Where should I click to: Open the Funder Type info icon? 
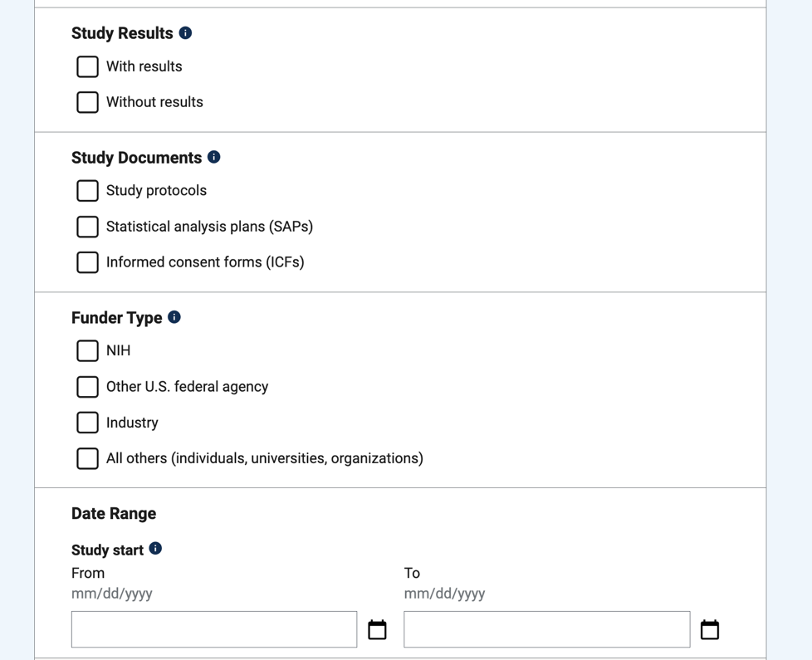pyautogui.click(x=174, y=317)
